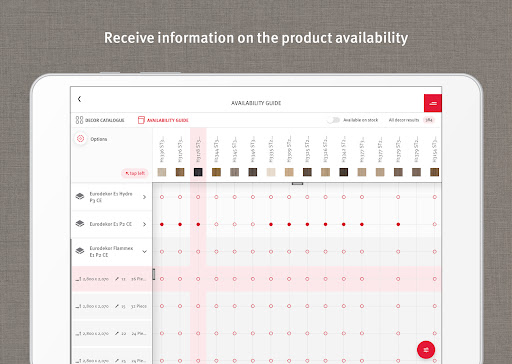Click the Eurodekor E1 Hydro P3 CE label

point(111,197)
